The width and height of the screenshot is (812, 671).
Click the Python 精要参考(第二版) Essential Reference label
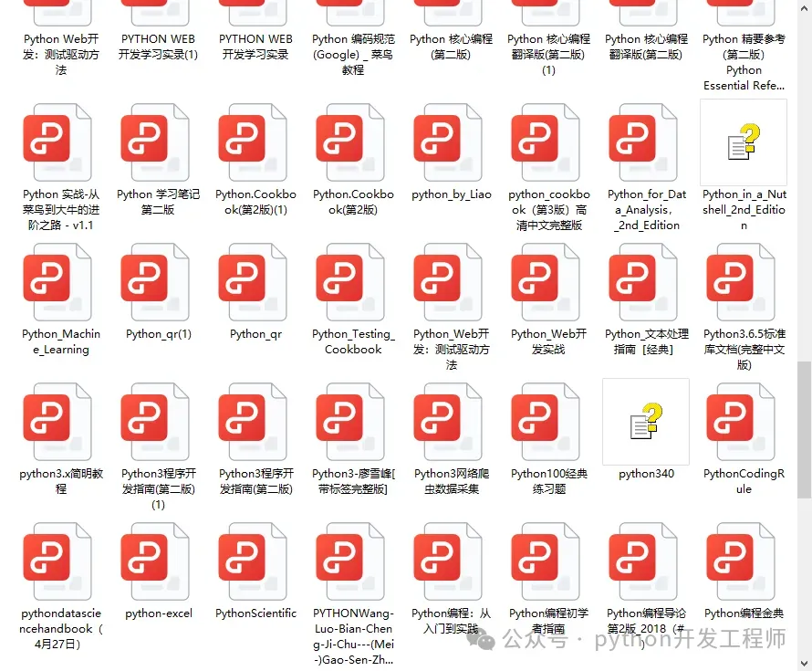744,62
